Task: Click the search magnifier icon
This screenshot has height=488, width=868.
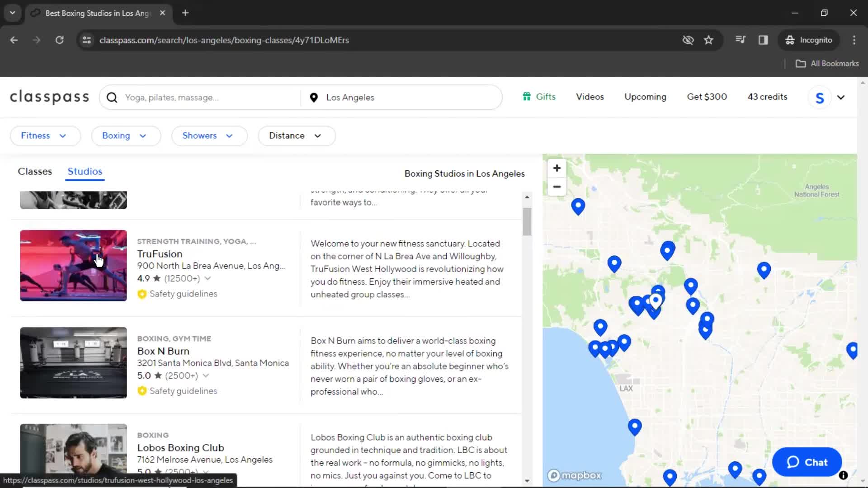Action: tap(112, 98)
